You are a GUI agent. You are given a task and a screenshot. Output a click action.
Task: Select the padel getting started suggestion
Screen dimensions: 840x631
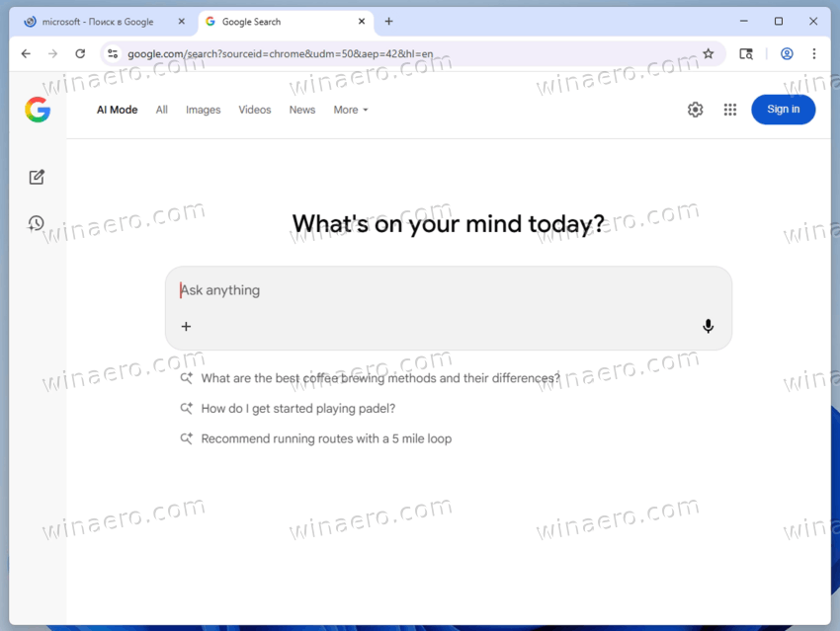(x=298, y=408)
